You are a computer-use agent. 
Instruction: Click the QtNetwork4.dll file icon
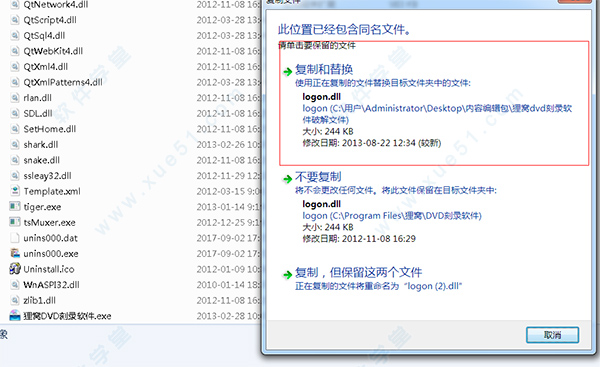tap(15, 5)
